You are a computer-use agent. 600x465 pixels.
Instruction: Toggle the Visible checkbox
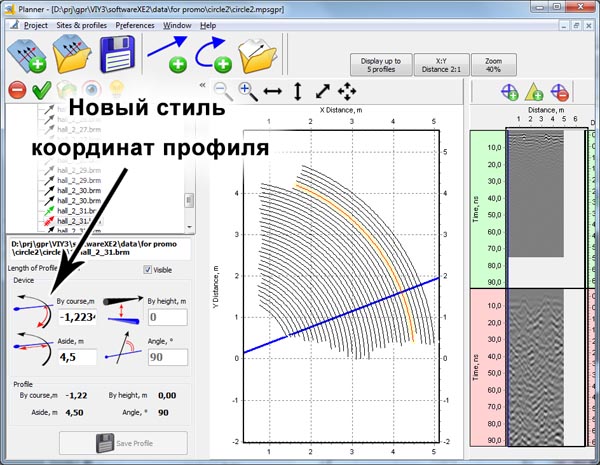[x=149, y=269]
